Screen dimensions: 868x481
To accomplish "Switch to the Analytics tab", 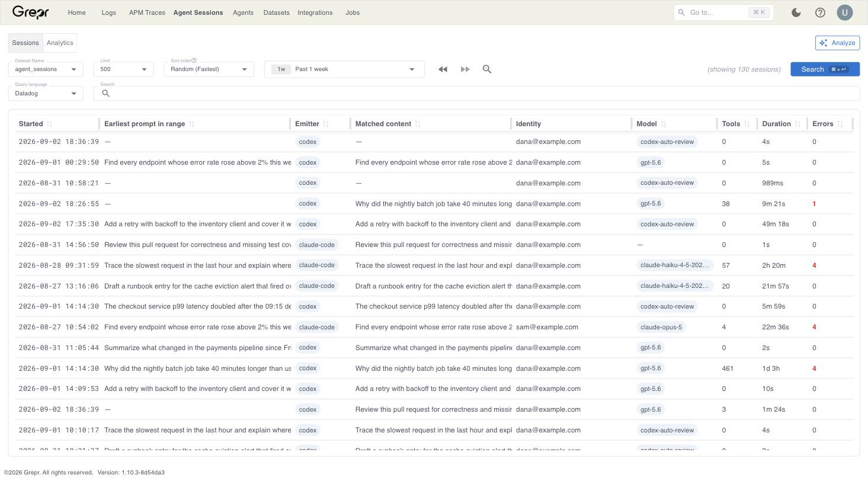I will coord(60,43).
